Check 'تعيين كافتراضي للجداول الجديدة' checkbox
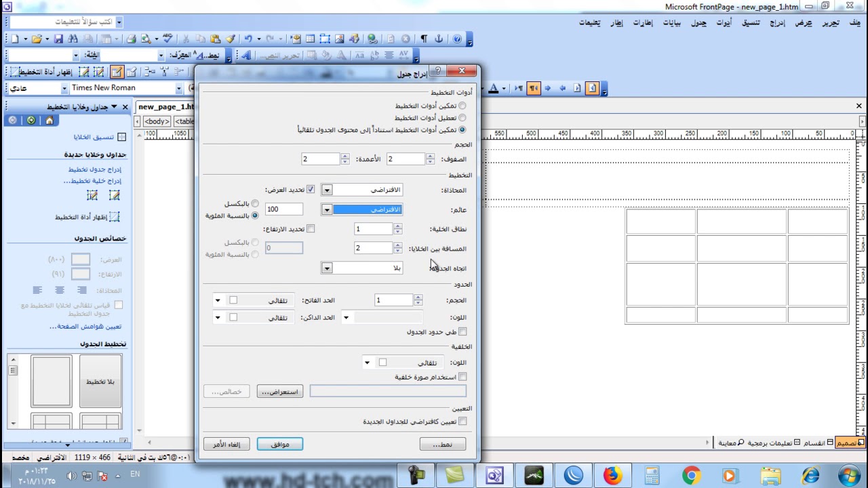 [x=462, y=422]
